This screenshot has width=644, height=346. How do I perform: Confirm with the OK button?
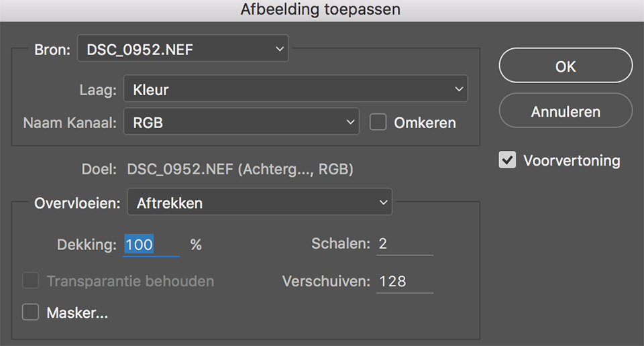click(566, 66)
